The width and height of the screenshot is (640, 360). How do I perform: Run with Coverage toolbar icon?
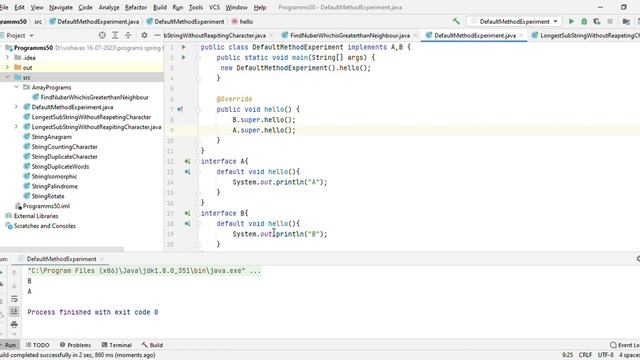click(597, 21)
